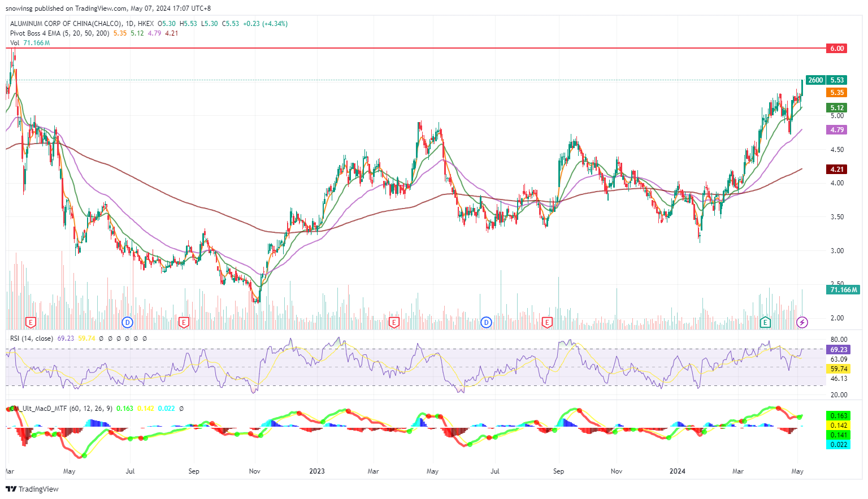Select the Pivot Boss 4 EMA legend
Viewport: 868px width, 499px height.
click(x=60, y=33)
